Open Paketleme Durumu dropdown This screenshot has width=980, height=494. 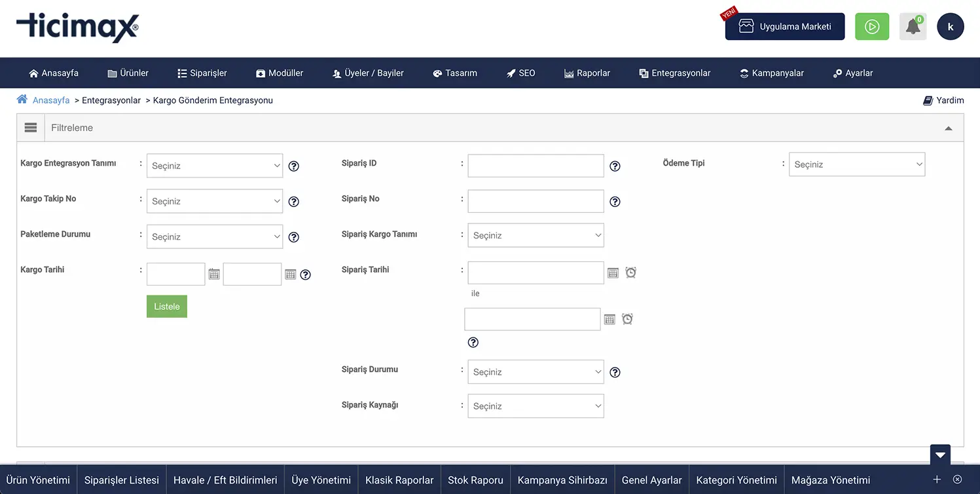[x=215, y=237]
